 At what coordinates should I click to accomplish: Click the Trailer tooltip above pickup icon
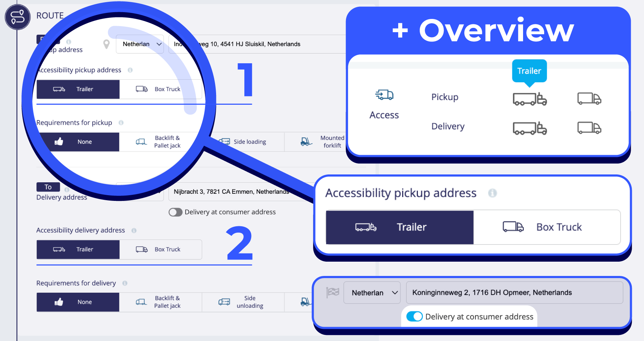point(530,71)
